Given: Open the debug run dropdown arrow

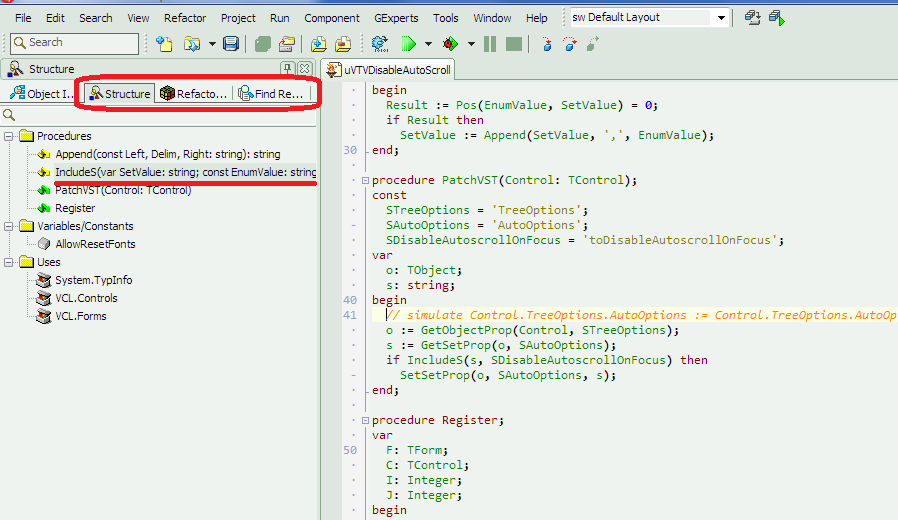Looking at the screenshot, I should (471, 44).
